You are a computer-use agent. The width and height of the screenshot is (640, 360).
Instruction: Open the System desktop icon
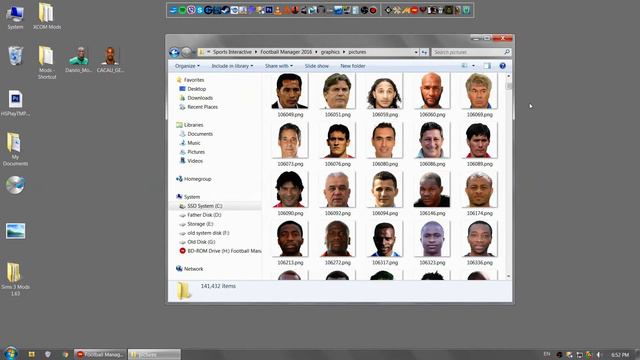click(15, 17)
